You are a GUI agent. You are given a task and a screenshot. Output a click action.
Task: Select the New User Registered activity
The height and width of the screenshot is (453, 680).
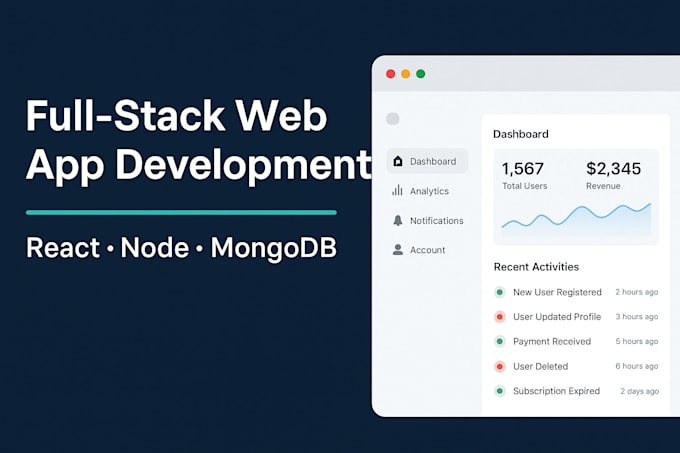[x=576, y=292]
